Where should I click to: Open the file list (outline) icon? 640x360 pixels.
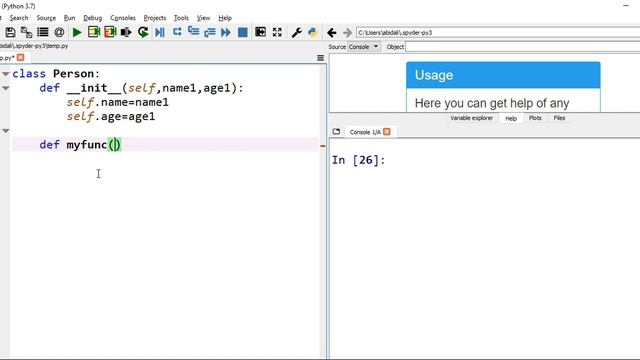point(43,32)
